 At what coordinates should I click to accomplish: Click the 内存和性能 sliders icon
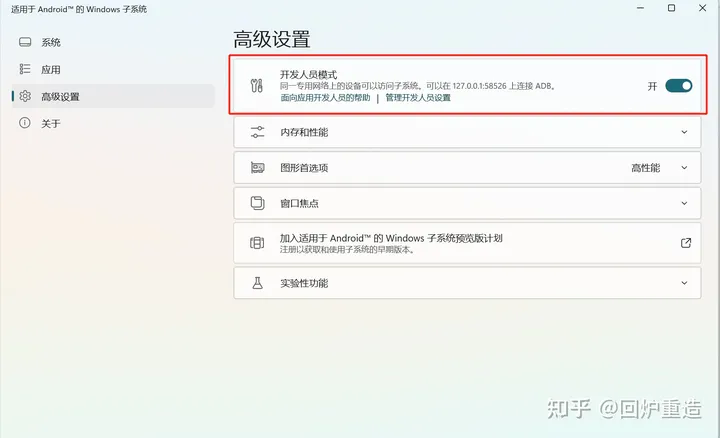[x=258, y=132]
